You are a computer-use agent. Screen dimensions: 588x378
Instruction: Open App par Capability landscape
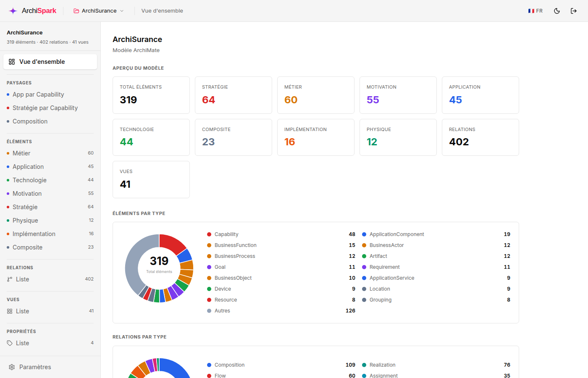pos(50,94)
